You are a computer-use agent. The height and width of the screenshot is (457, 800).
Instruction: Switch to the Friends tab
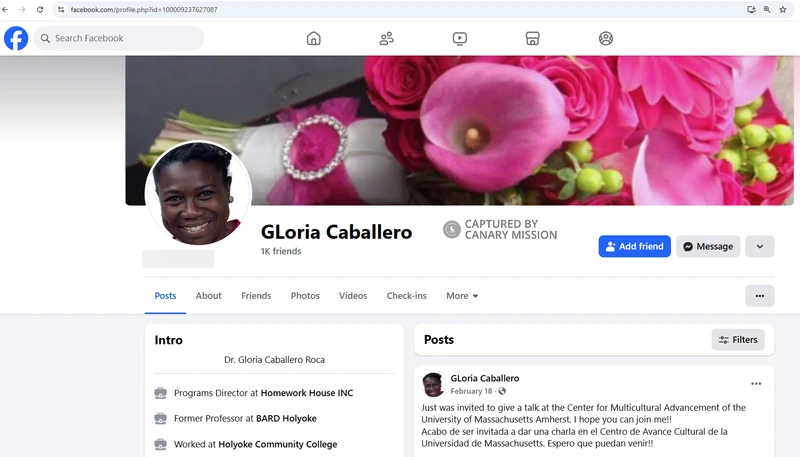click(256, 296)
